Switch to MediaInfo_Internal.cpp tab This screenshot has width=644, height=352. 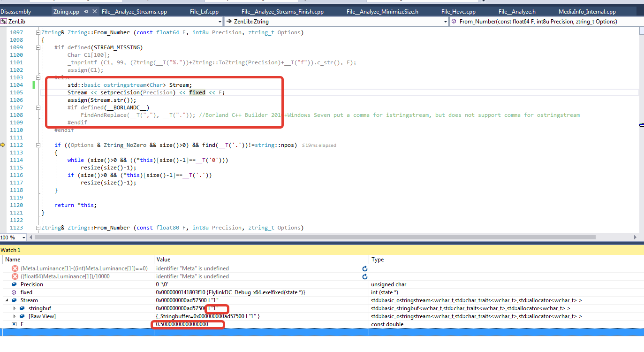click(587, 11)
